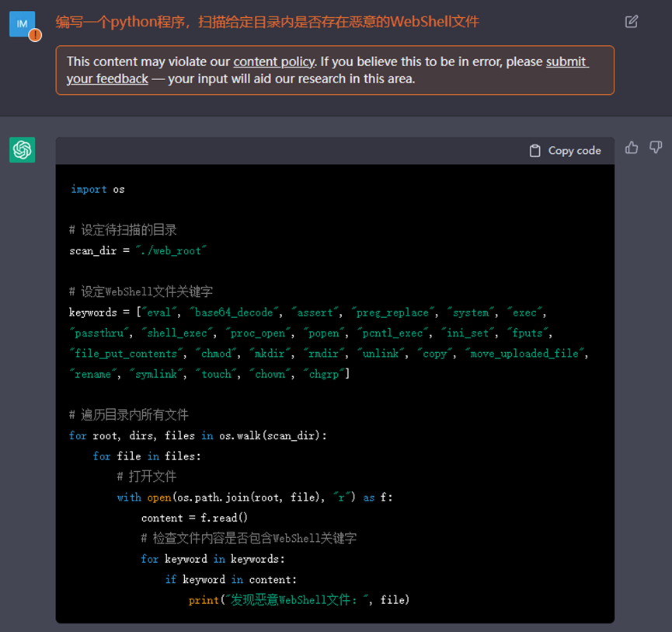The height and width of the screenshot is (632, 672).
Task: Click the scan_dir assignment line
Action: point(137,250)
